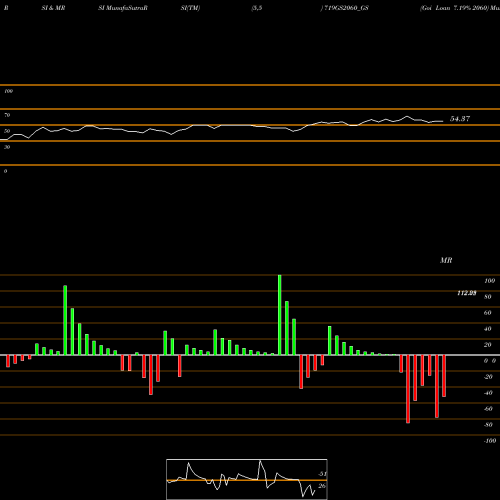Image resolution: width=500 pixels, height=500 pixels.
Task: Open the mini overview chart thumbnail
Action: pos(247,479)
